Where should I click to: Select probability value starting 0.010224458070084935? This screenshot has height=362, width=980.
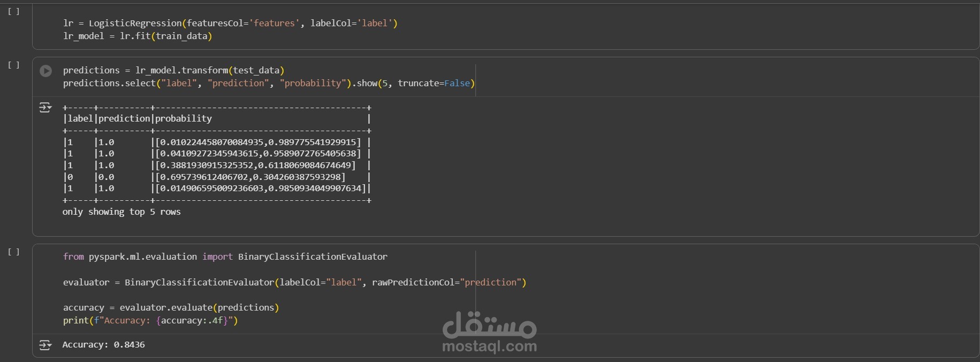[x=258, y=142]
